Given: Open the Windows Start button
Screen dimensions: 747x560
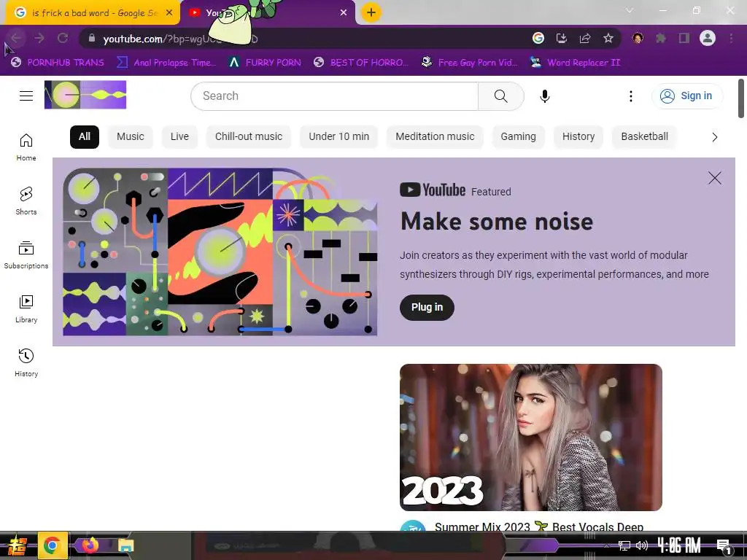Looking at the screenshot, I should [x=17, y=545].
